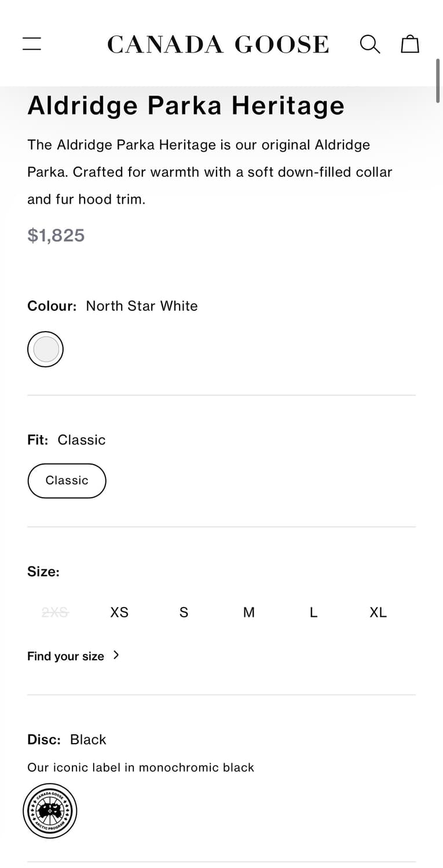443x868 pixels.
Task: Select the Classic fit option
Action: coord(67,480)
